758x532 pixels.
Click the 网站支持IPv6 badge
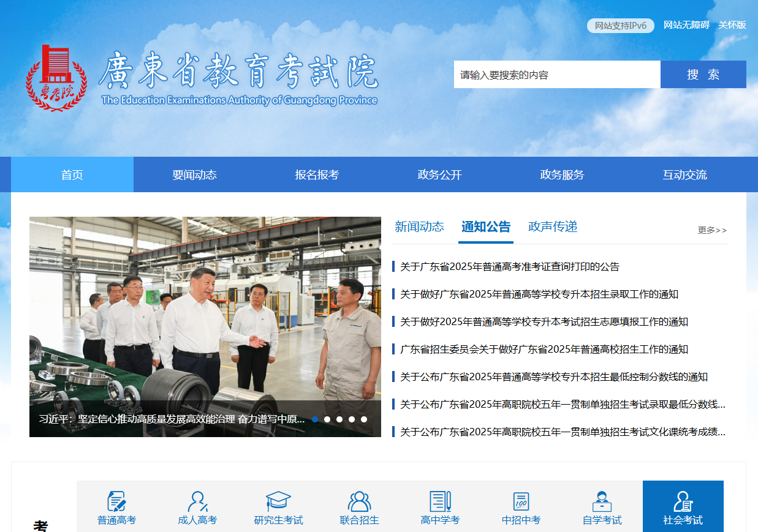pyautogui.click(x=621, y=26)
